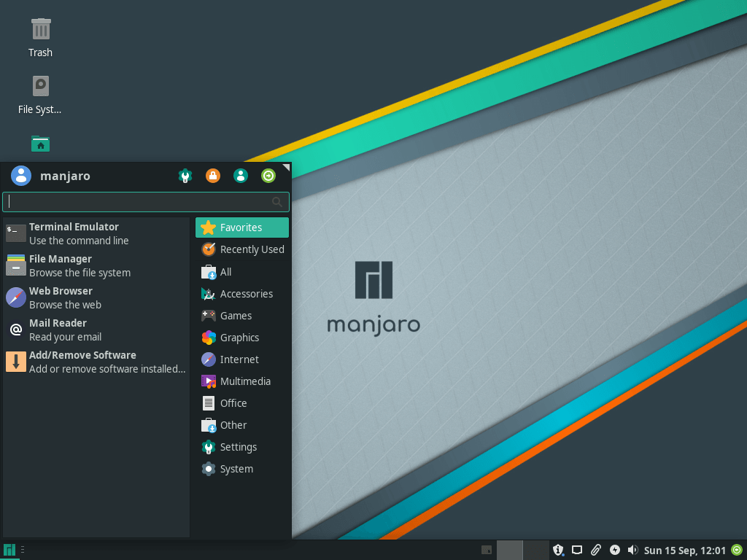Image resolution: width=747 pixels, height=560 pixels.
Task: Select the Favorites category
Action: 242,227
